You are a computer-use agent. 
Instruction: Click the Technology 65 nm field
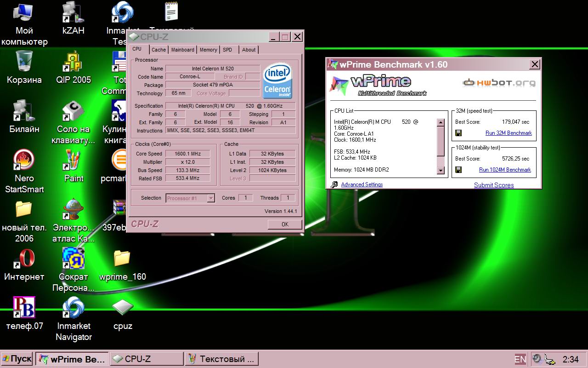(x=178, y=93)
